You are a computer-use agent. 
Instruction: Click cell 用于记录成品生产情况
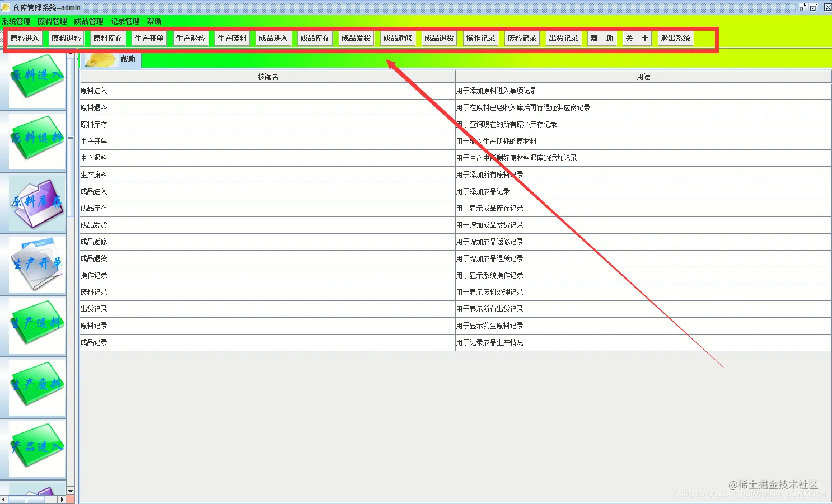[643, 342]
